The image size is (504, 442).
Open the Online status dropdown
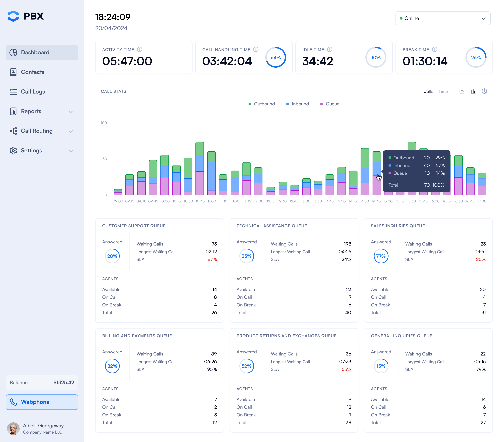pyautogui.click(x=443, y=18)
